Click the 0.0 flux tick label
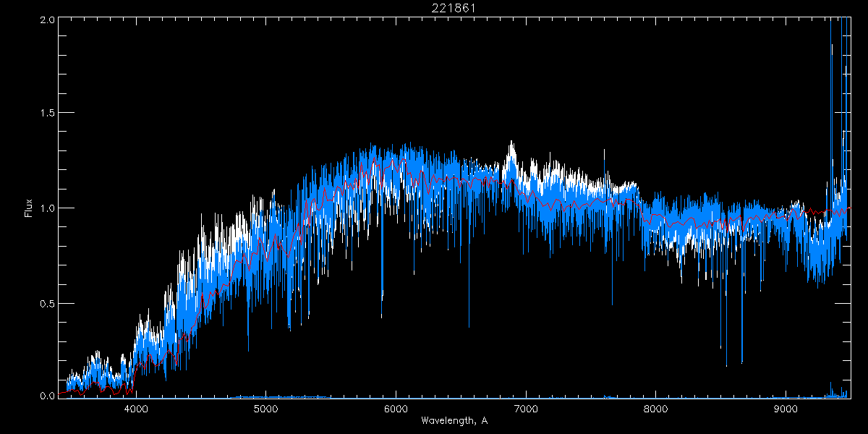868x434 pixels. (47, 395)
